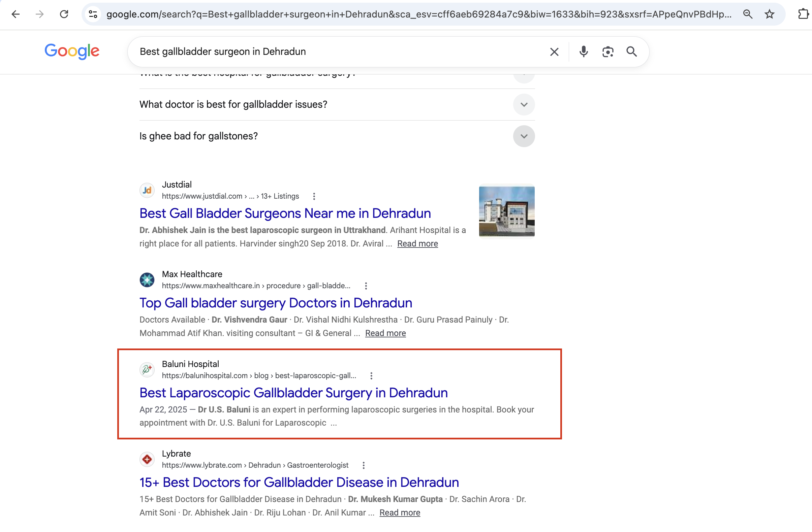Click the lybrate.com URL breadcrumb
Viewport: 812px width, 532px height.
pyautogui.click(x=255, y=465)
